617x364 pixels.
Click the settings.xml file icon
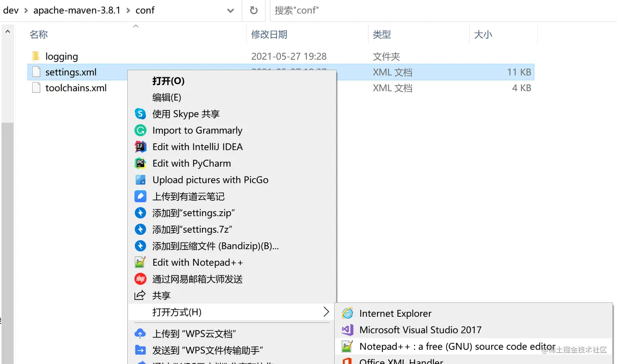point(36,72)
